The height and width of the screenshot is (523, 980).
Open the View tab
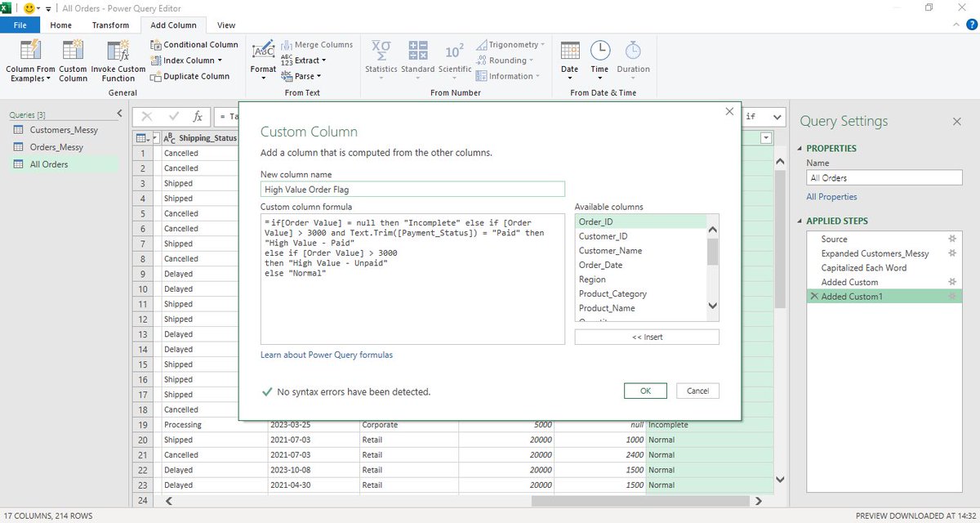[x=225, y=25]
